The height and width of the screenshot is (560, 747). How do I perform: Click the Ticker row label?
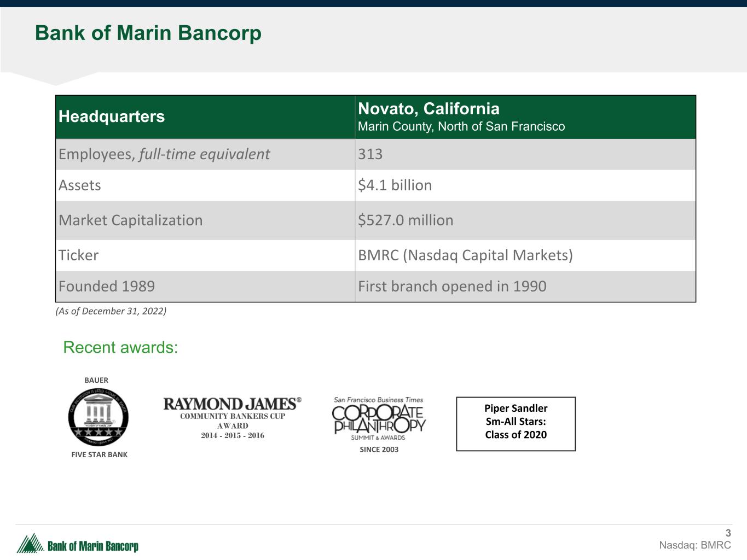point(79,255)
